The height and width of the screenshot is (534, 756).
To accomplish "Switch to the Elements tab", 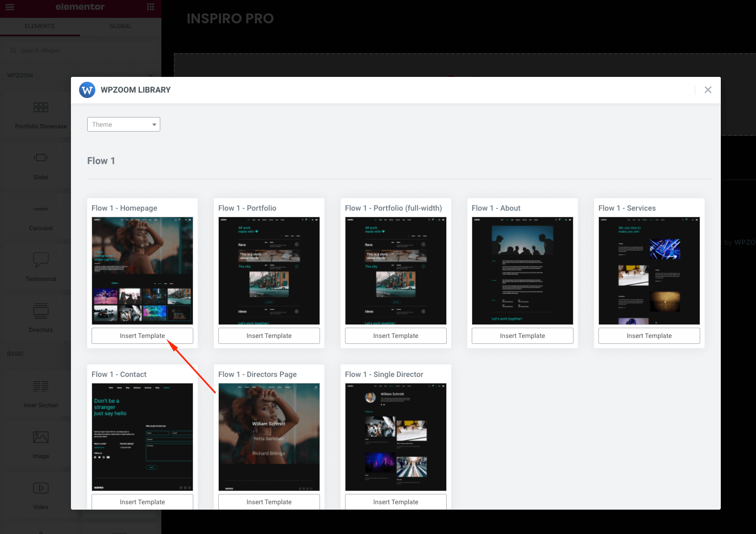I will coord(40,26).
